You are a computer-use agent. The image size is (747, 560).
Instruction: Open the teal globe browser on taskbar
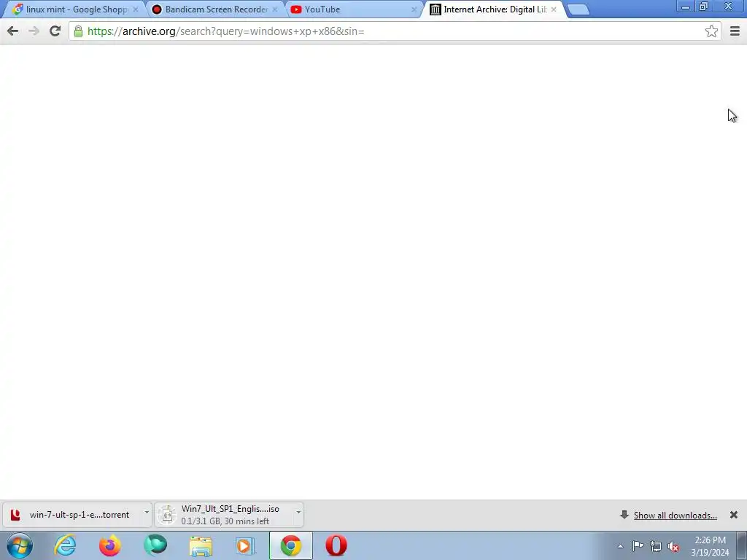click(155, 545)
